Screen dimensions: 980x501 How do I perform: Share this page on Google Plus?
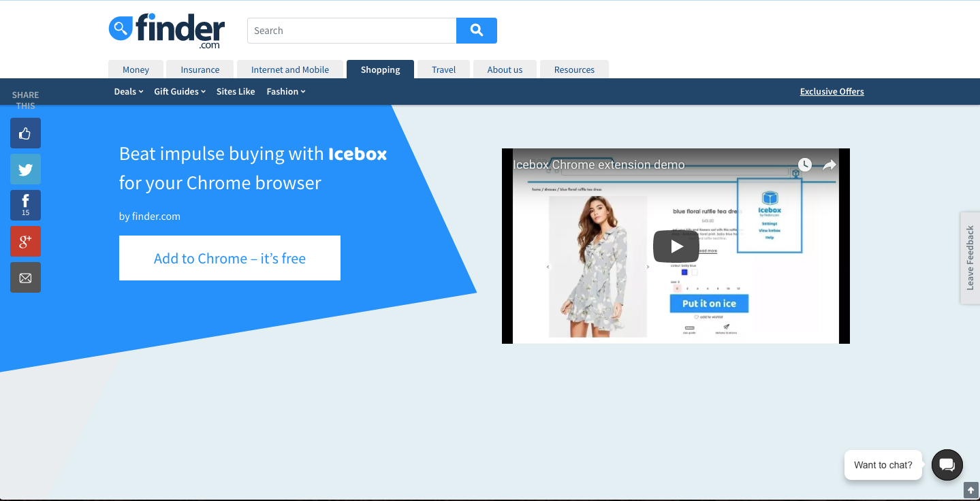(25, 242)
